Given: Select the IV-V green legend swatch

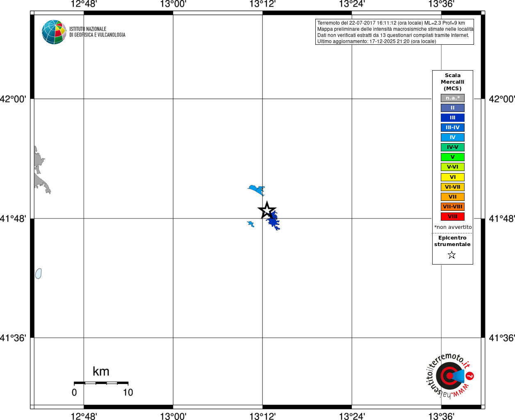Looking at the screenshot, I should (x=453, y=147).
